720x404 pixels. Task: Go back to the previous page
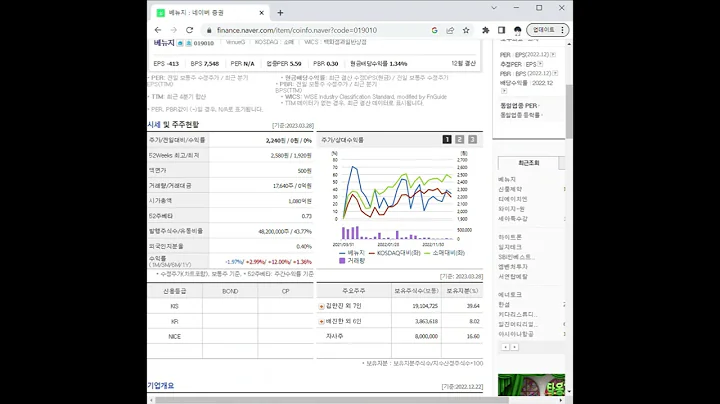point(158,30)
